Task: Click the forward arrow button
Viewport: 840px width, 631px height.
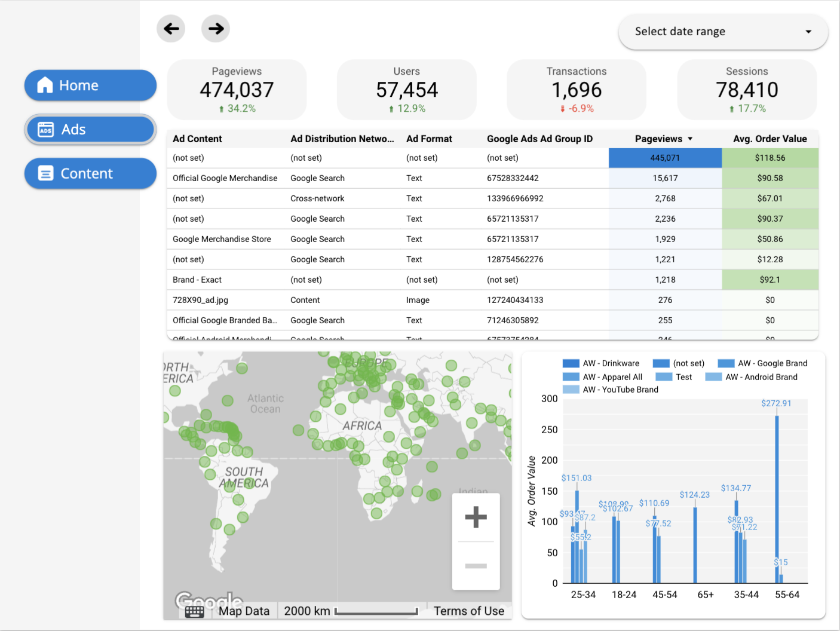Action: 216,29
